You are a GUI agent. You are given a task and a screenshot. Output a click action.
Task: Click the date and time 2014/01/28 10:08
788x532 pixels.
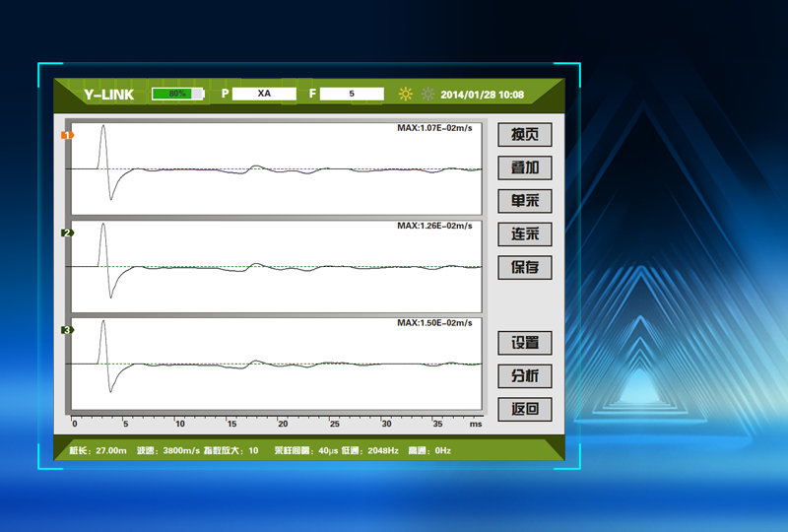click(x=482, y=95)
